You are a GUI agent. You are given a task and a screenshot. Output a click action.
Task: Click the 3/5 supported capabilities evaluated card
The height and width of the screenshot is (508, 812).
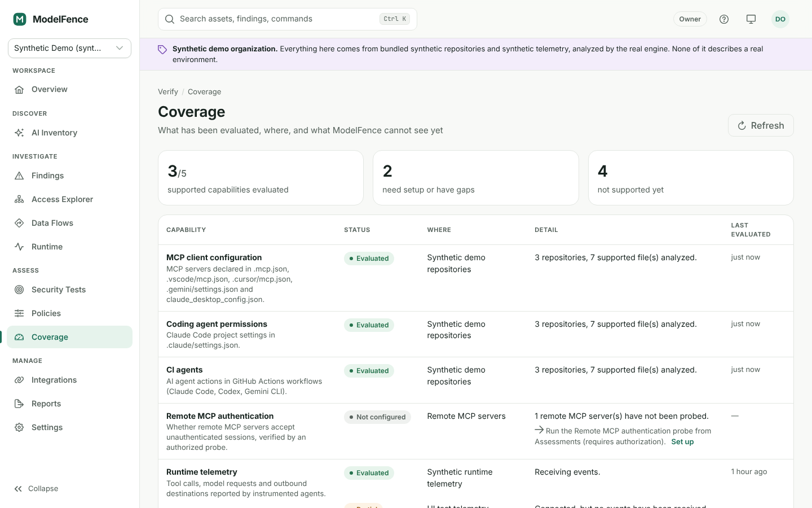click(x=261, y=178)
